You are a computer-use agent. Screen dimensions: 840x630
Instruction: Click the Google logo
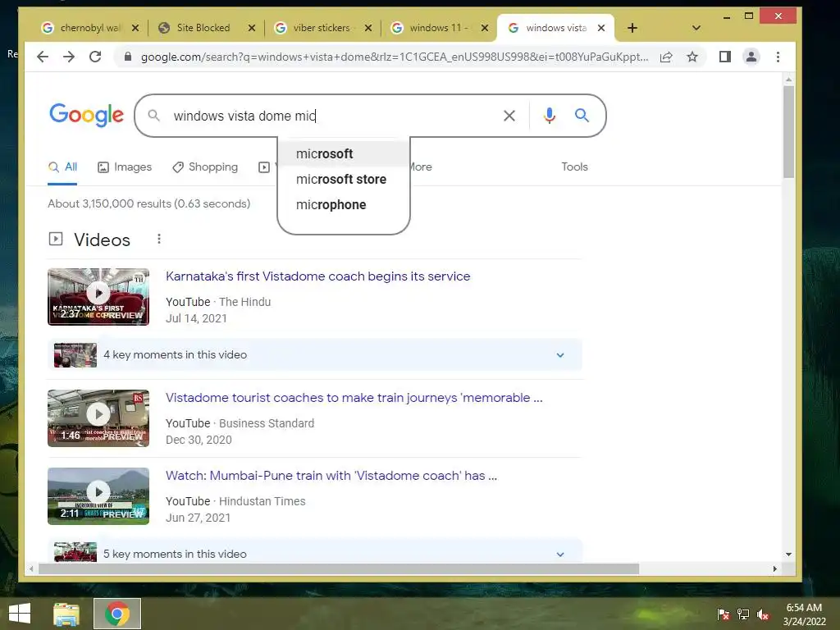[x=86, y=115]
